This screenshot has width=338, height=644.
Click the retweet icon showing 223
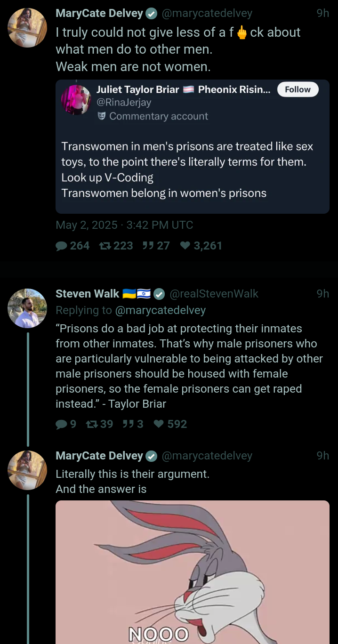tap(103, 246)
